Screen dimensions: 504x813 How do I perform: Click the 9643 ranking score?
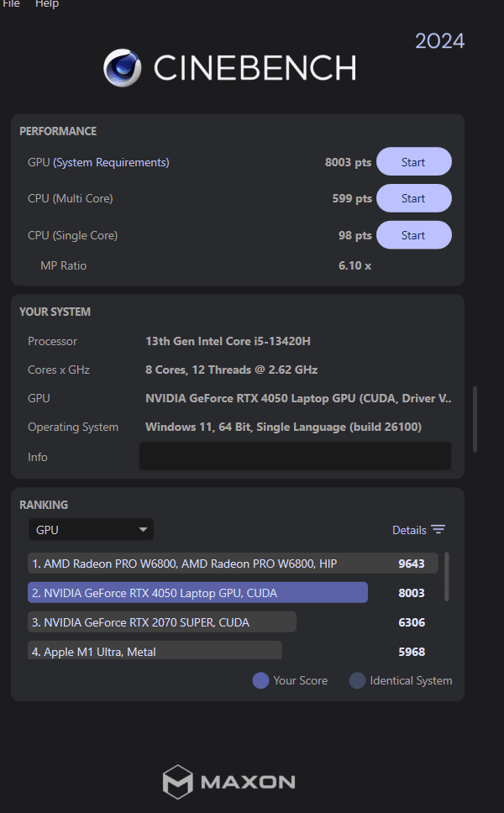point(412,564)
